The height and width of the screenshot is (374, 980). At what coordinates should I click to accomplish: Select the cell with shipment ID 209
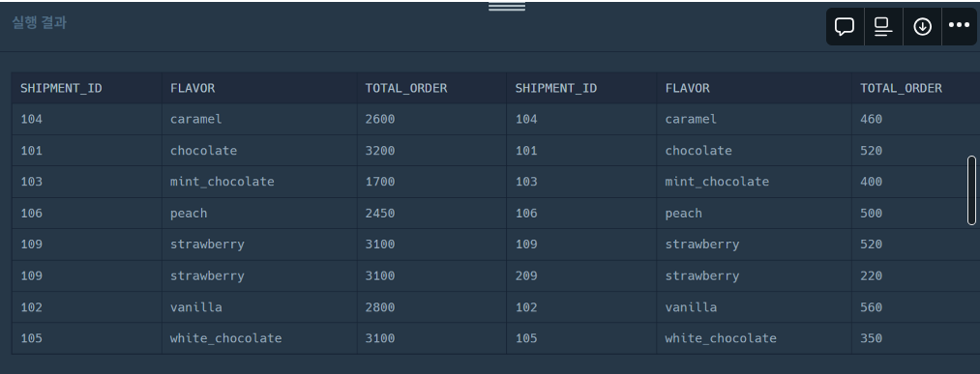pyautogui.click(x=581, y=276)
